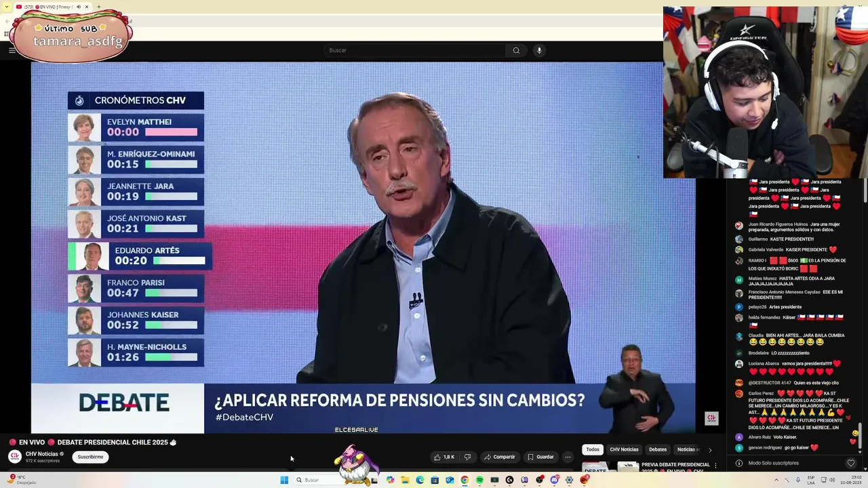
Task: Close the EN VIVO browser tab
Action: tap(87, 7)
